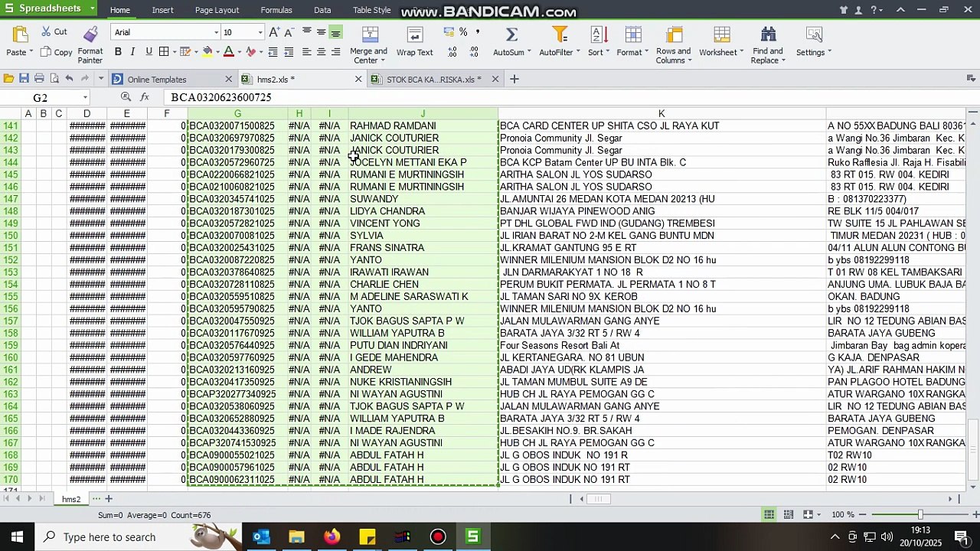
Task: Apply the red font color
Action: 228,52
